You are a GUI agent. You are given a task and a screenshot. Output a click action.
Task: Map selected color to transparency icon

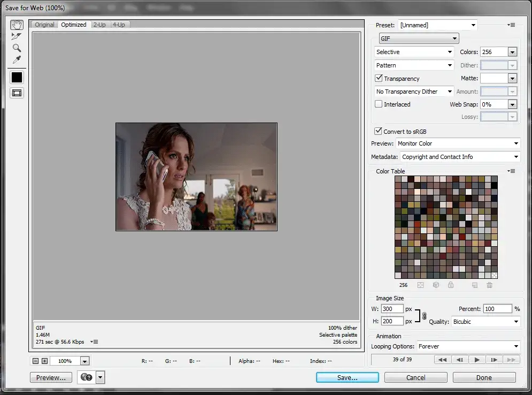419,285
